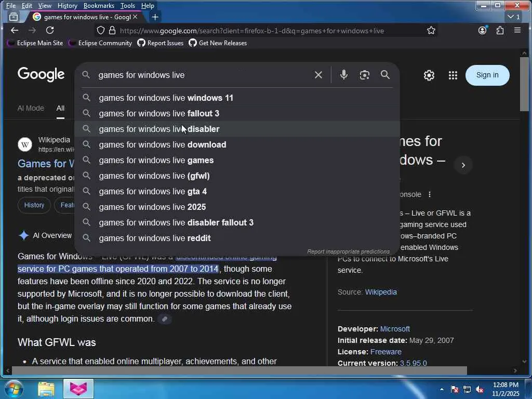Open Eclipse Community bookmark
The width and height of the screenshot is (532, 399).
[x=100, y=43]
